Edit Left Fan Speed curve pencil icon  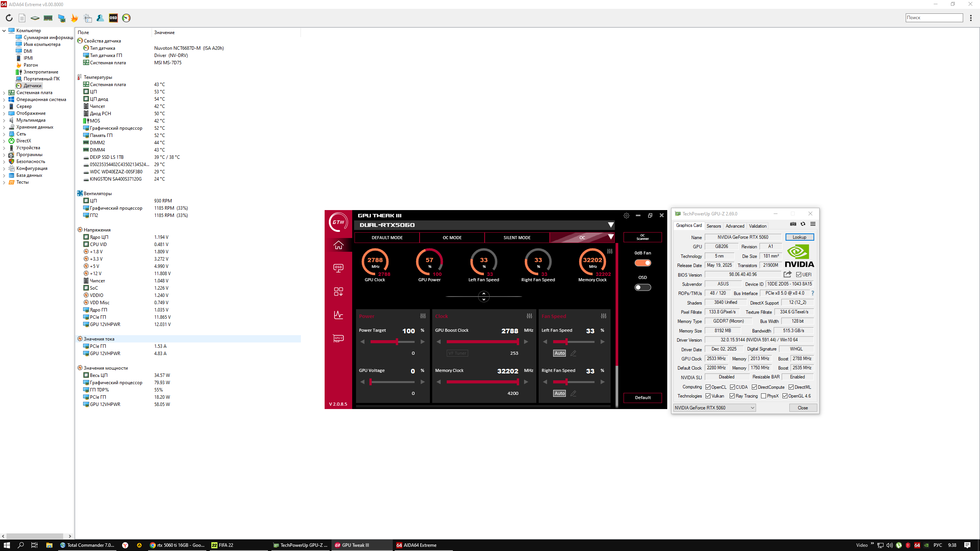[573, 353]
